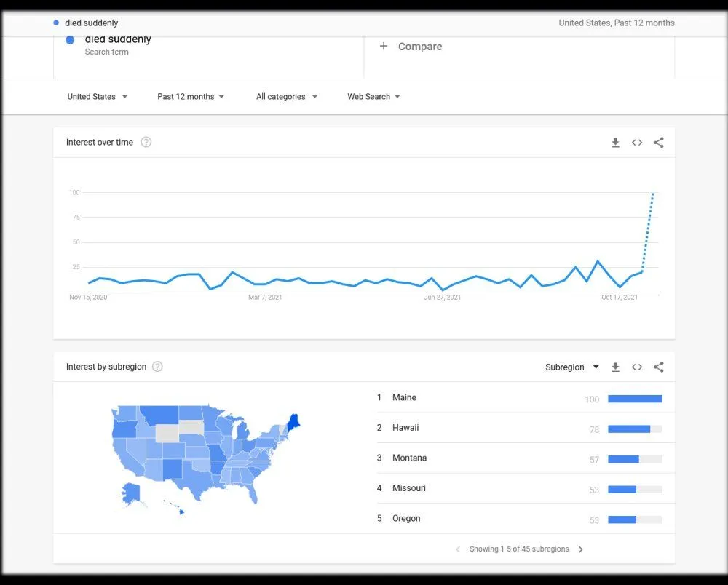Share the Interest over time chart

click(659, 143)
